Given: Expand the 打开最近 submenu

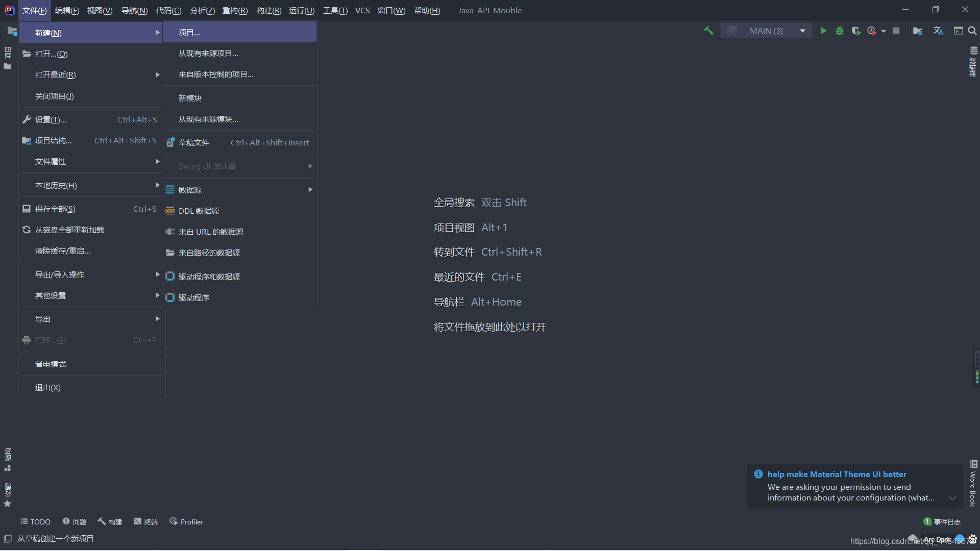Looking at the screenshot, I should (91, 75).
